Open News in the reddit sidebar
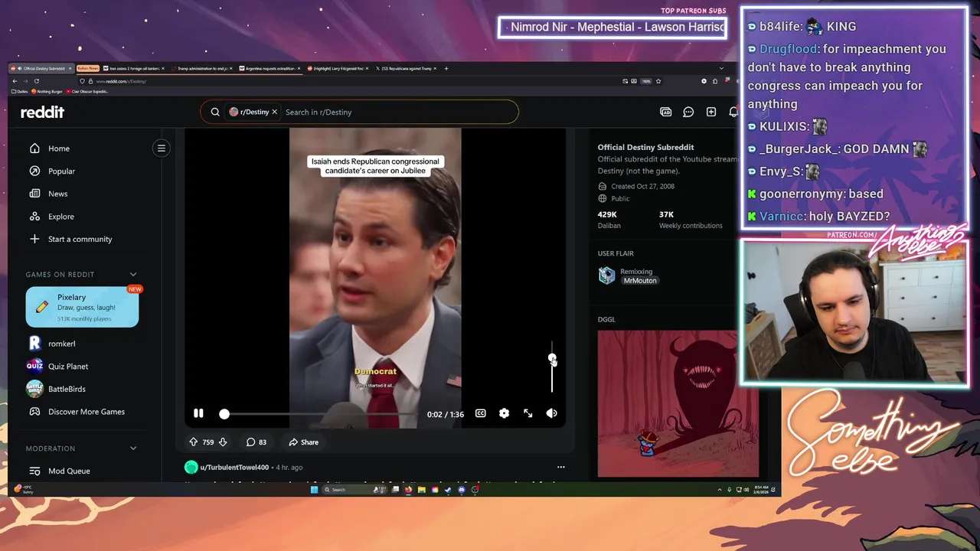 pyautogui.click(x=57, y=194)
